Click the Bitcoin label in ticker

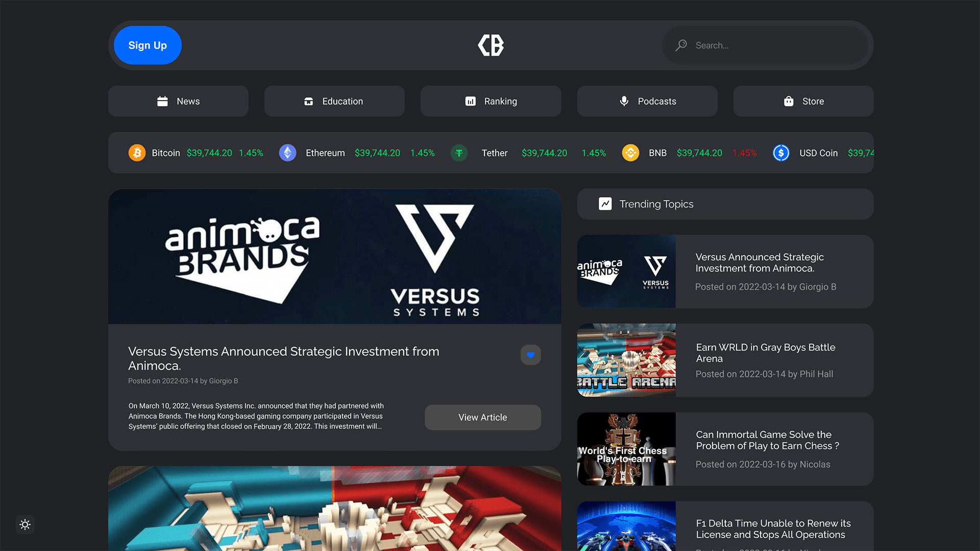[166, 153]
